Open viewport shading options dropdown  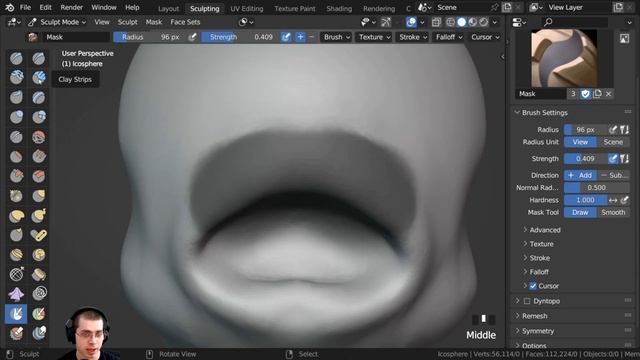(x=495, y=22)
